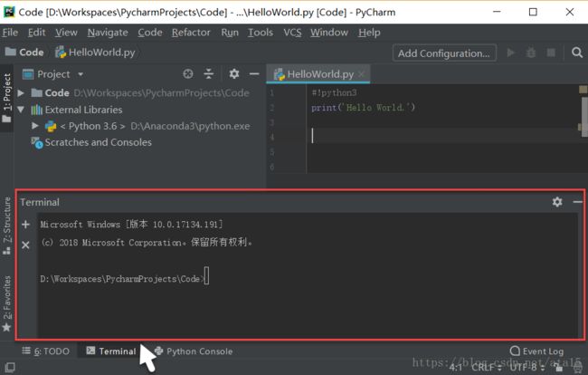Expand the Code project folder arrow

coord(21,92)
